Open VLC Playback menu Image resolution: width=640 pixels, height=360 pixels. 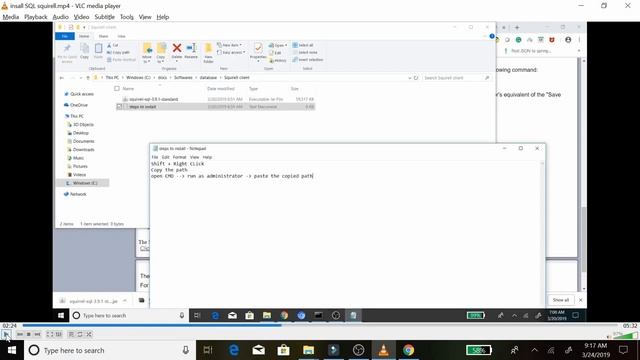coord(36,17)
